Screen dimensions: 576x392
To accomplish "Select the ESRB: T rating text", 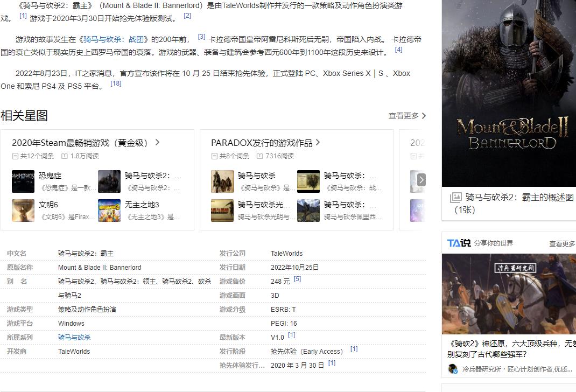I will [283, 309].
